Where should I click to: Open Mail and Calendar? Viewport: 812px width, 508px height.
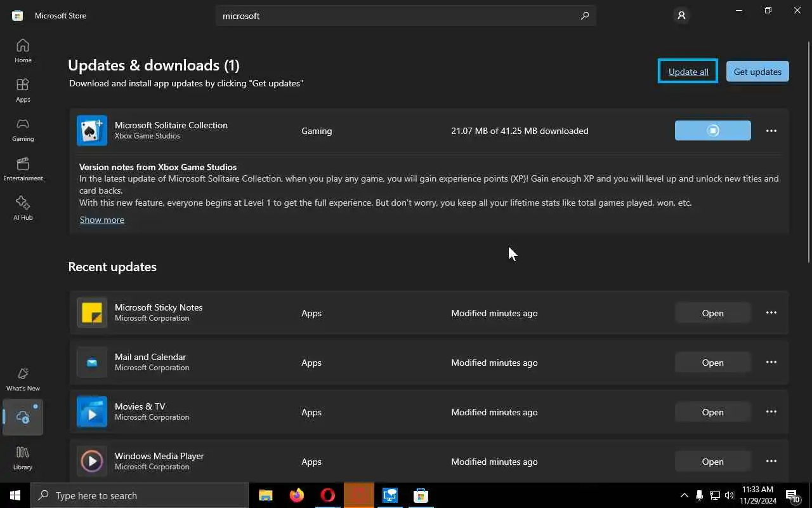click(x=713, y=363)
